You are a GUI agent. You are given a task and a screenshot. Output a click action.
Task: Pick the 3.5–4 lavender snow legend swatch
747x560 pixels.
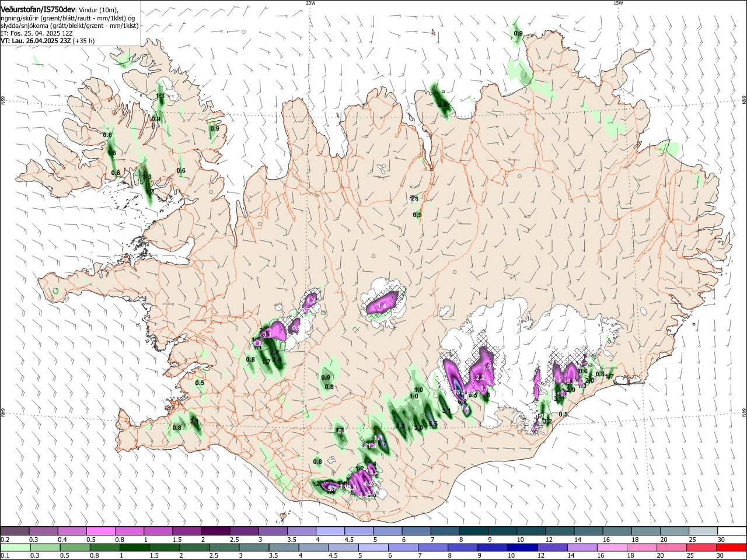[302, 531]
